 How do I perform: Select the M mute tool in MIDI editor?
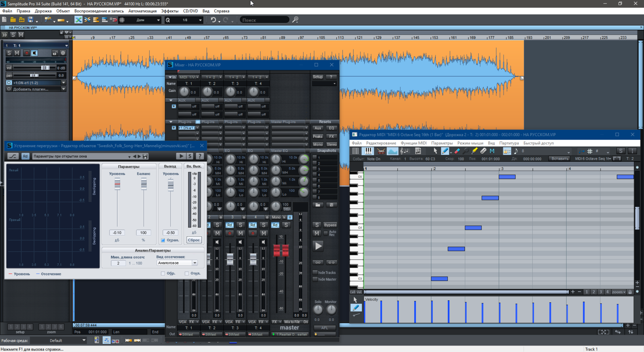coord(492,151)
